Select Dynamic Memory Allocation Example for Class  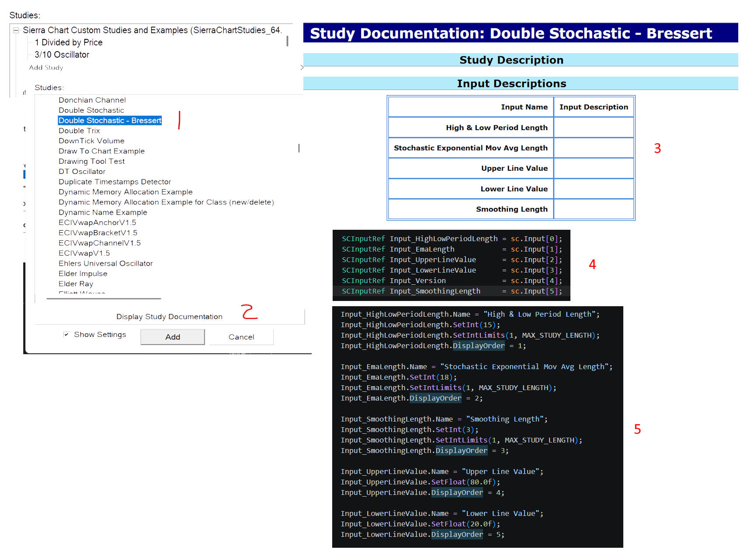(x=166, y=202)
